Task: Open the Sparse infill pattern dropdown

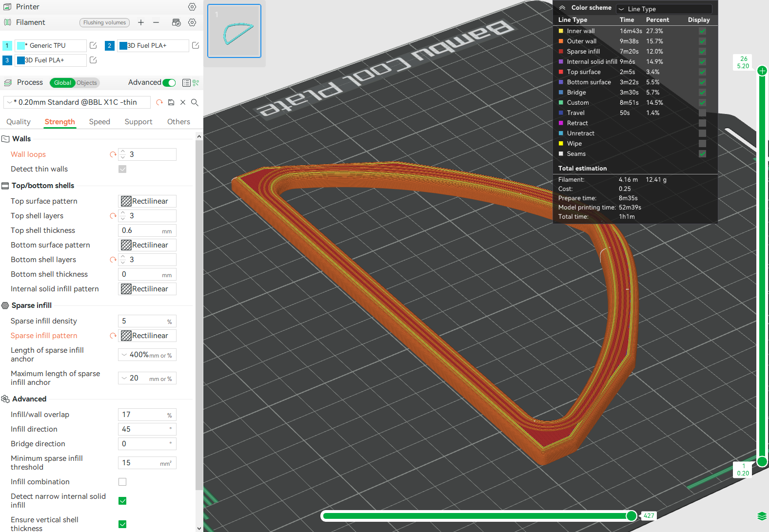Action: click(147, 336)
